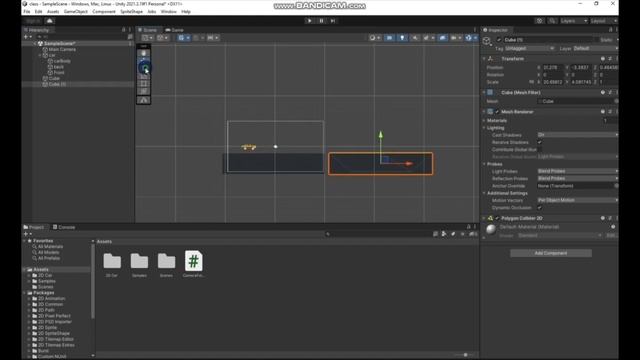Image resolution: width=640 pixels, height=360 pixels.
Task: Open the Layers dropdown
Action: (573, 21)
